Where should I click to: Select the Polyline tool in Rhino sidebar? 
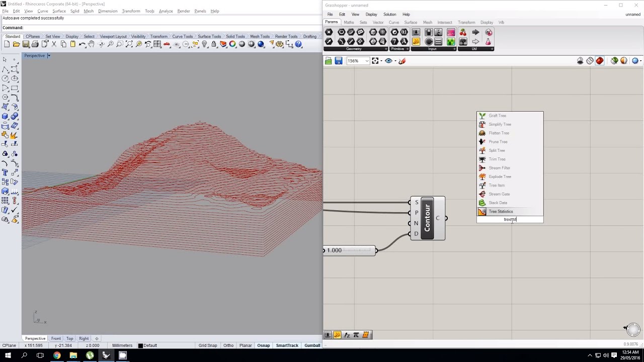click(x=5, y=69)
